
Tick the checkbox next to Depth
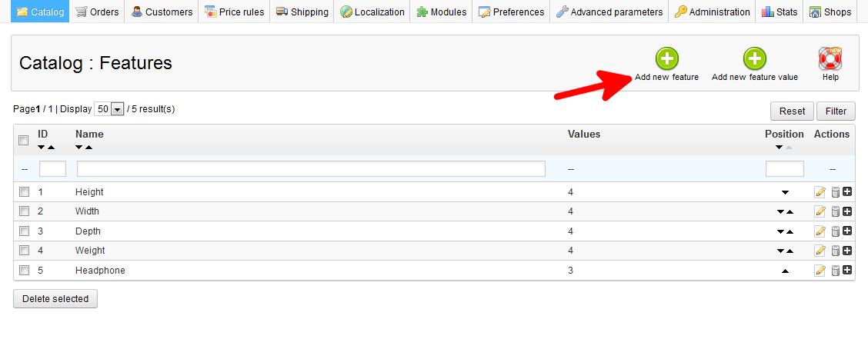[x=24, y=231]
